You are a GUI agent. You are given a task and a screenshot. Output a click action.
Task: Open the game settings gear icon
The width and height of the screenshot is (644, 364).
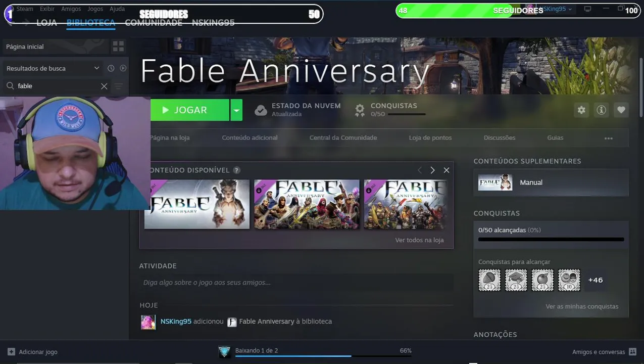581,110
